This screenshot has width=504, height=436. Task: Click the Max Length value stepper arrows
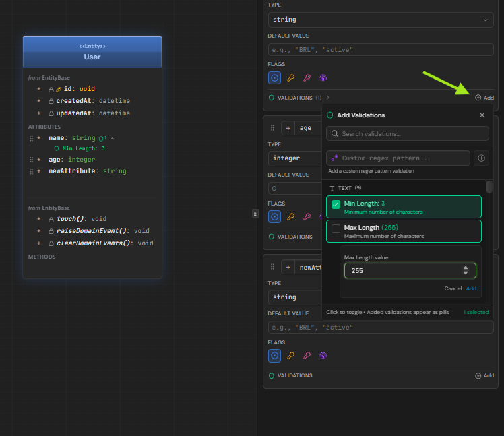coord(466,270)
